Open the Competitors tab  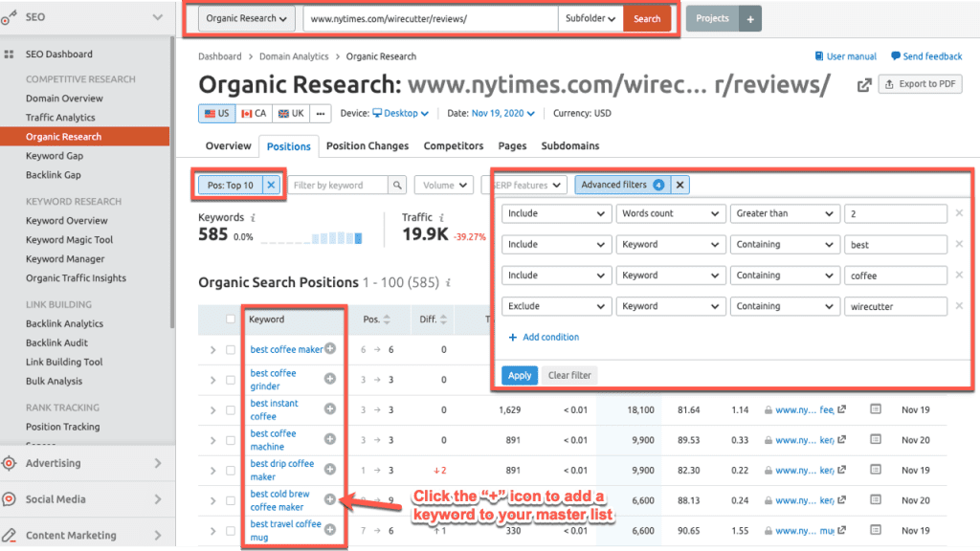[454, 146]
